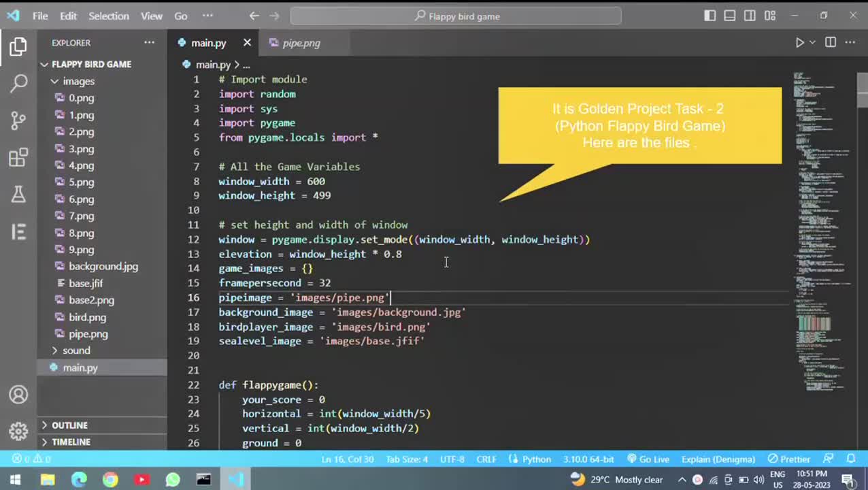
Task: Open the Accounts icon in activity bar
Action: pyautogui.click(x=18, y=395)
